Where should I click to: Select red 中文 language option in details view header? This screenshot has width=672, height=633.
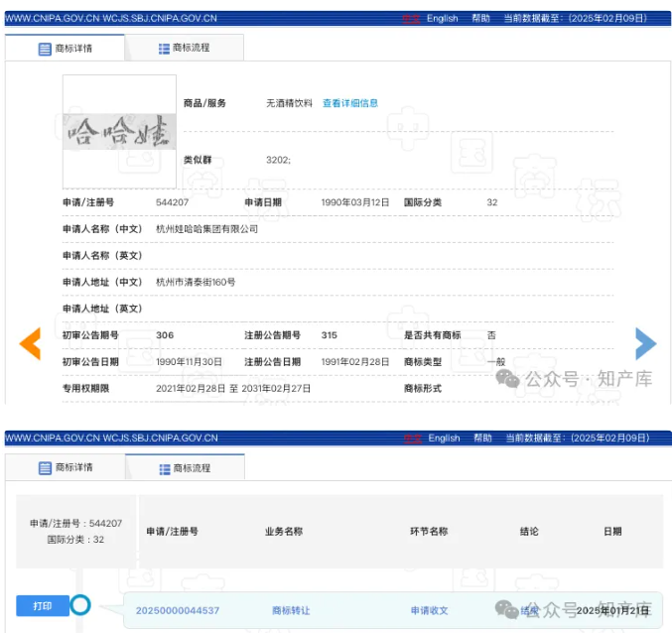click(x=411, y=19)
